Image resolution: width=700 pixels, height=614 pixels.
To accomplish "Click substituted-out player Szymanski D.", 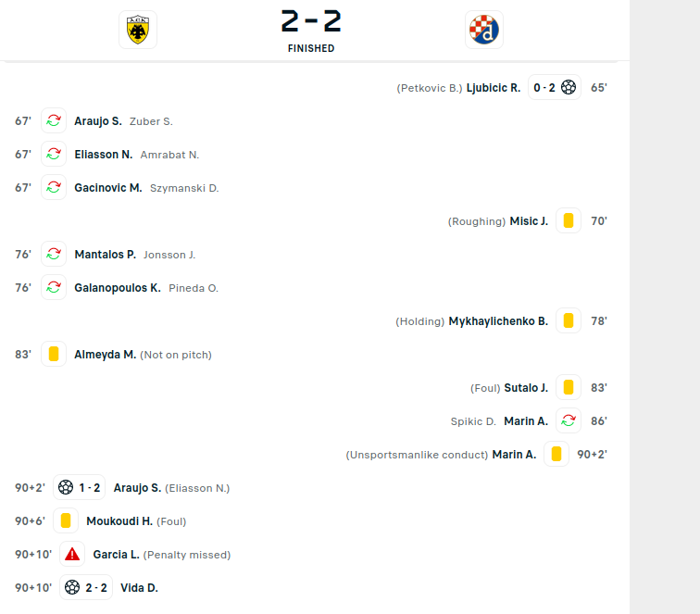I will click(x=184, y=188).
